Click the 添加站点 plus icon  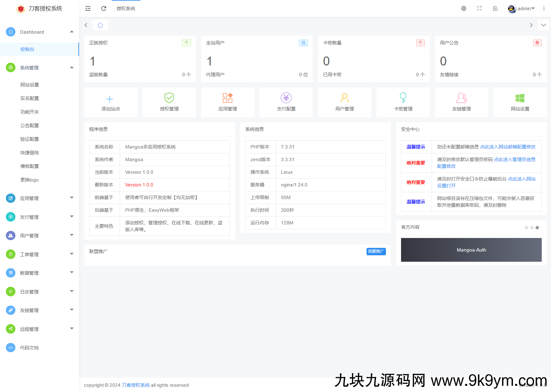pyautogui.click(x=110, y=99)
